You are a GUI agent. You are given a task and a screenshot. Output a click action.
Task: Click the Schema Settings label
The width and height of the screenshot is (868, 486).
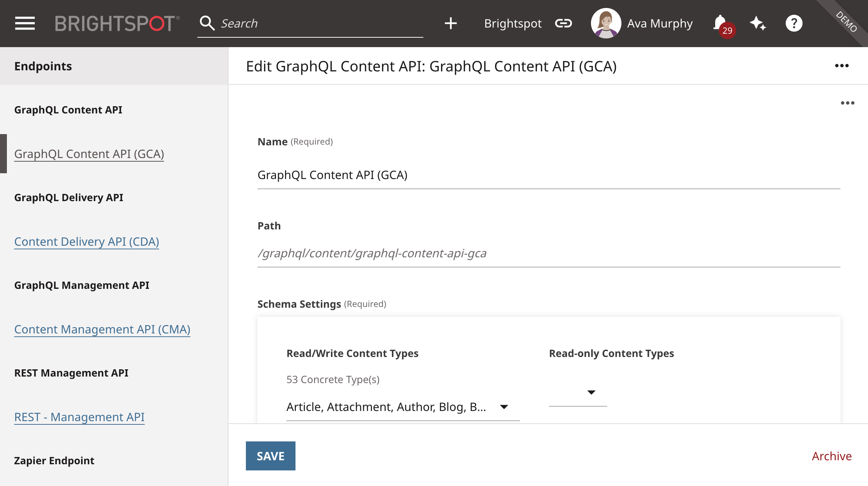coord(299,304)
